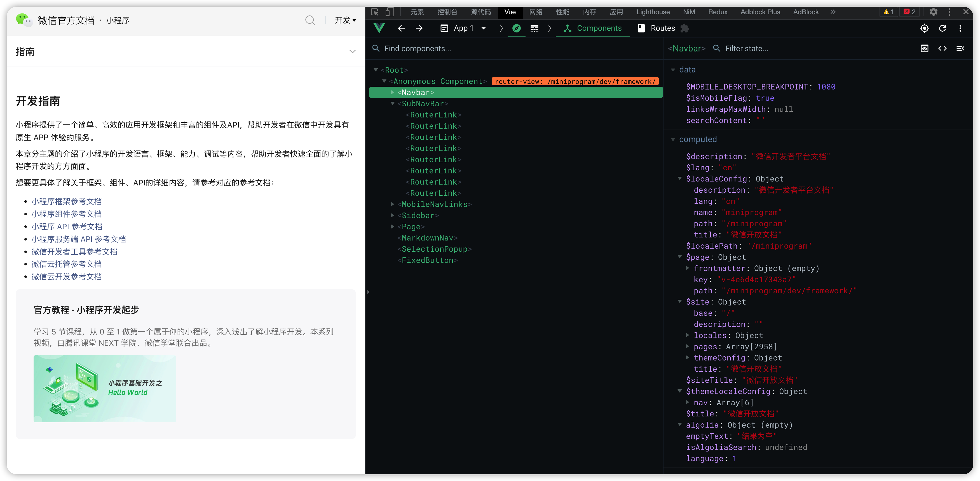Click the devtools settings gear icon
This screenshot has width=980, height=481.
click(x=933, y=12)
